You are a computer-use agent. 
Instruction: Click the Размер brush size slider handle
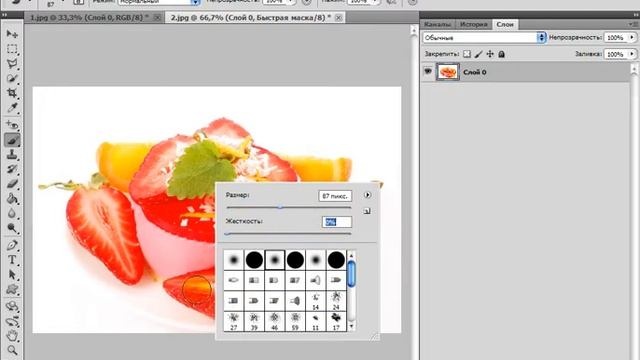pyautogui.click(x=280, y=207)
